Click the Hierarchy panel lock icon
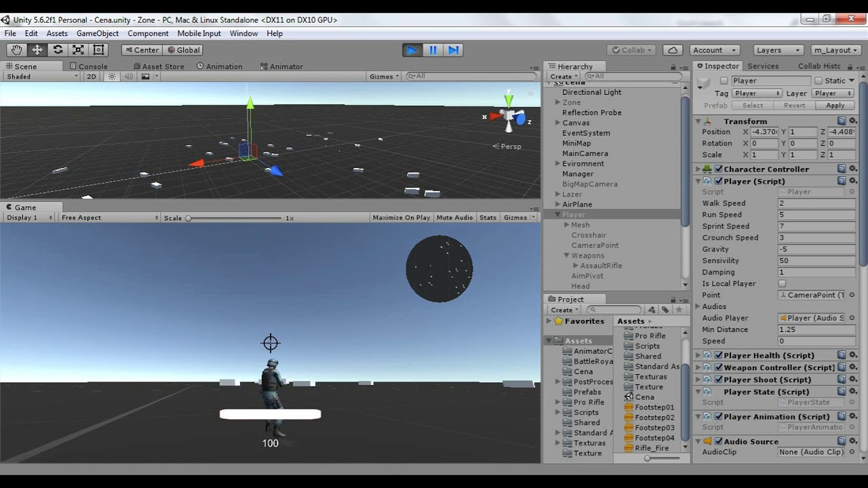Viewport: 868px width, 488px height. pos(673,66)
